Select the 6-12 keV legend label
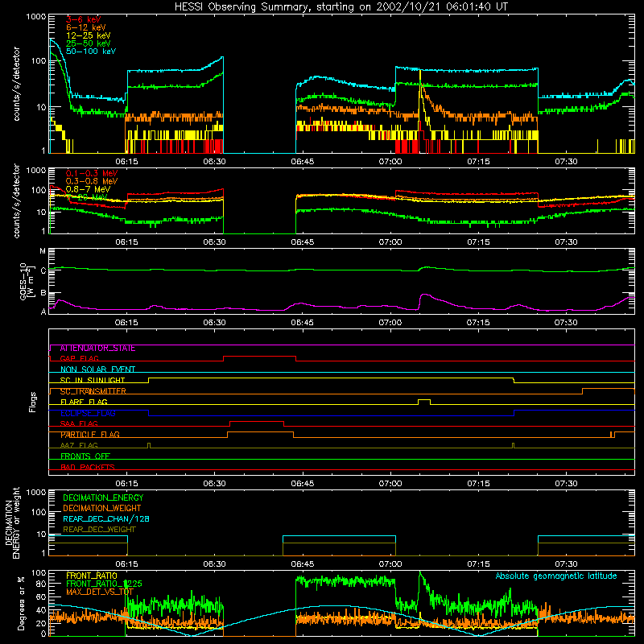 [86, 27]
